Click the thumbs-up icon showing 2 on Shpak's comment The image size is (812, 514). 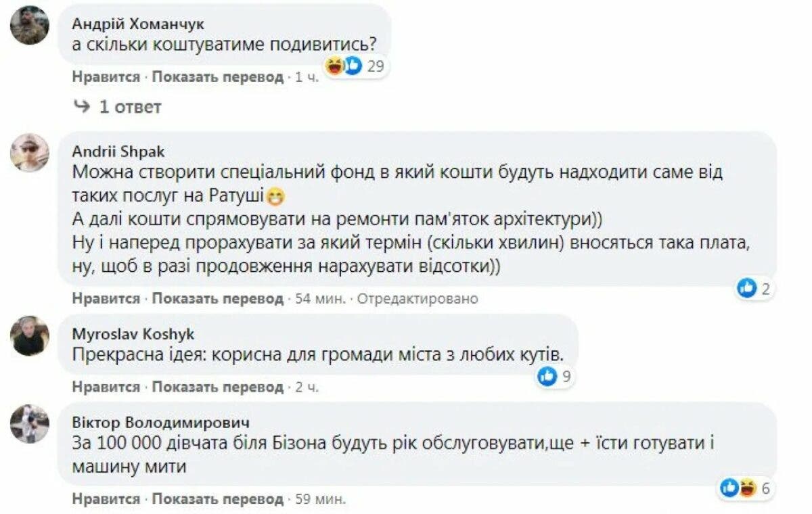click(746, 287)
